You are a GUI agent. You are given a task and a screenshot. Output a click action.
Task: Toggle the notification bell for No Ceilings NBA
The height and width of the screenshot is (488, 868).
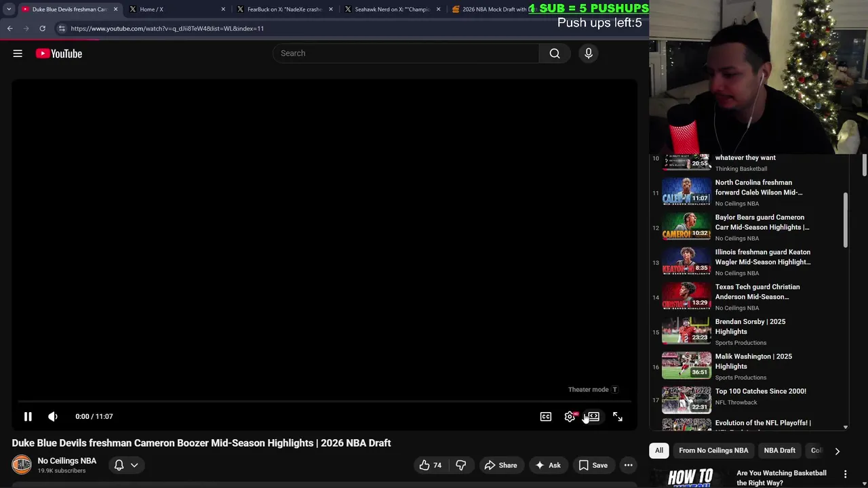point(119,465)
